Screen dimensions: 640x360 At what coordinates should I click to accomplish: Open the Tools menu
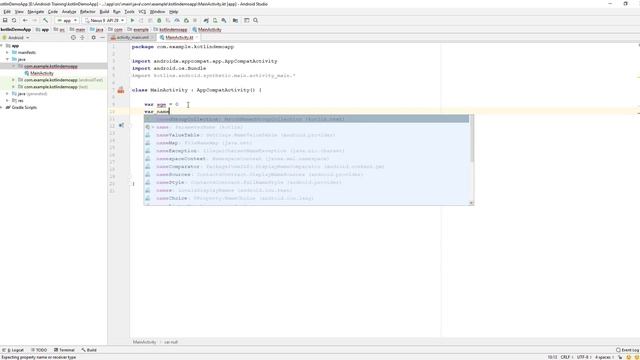pos(129,12)
